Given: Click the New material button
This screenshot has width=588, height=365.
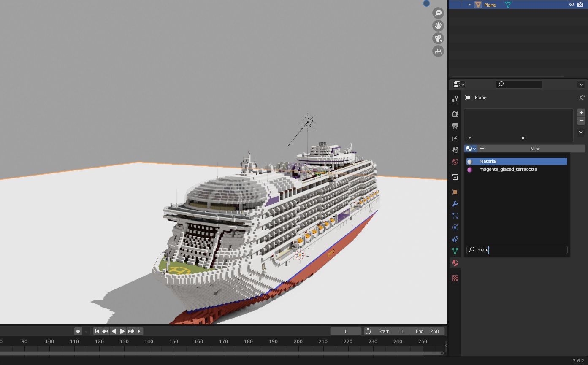Looking at the screenshot, I should click(x=534, y=149).
